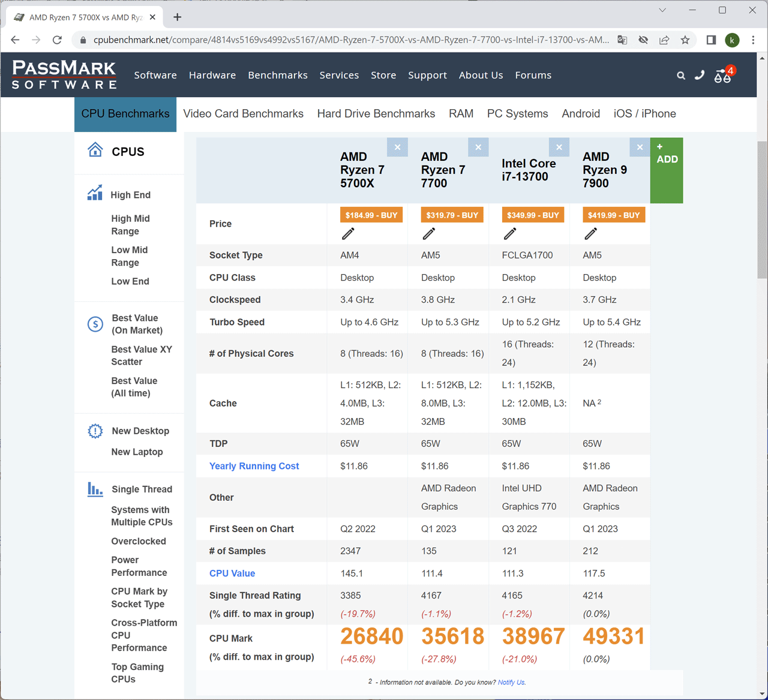Click the $184.99 - BUY button
Viewport: 768px width, 700px height.
(x=371, y=215)
